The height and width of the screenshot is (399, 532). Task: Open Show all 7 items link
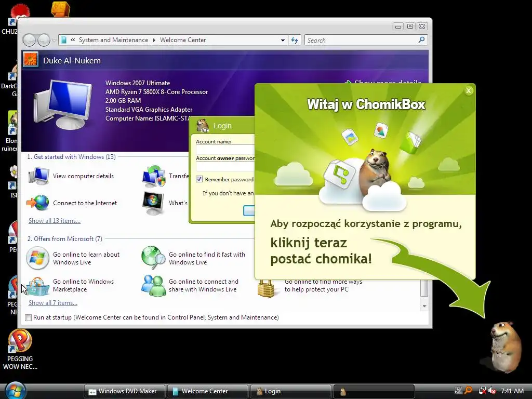53,303
